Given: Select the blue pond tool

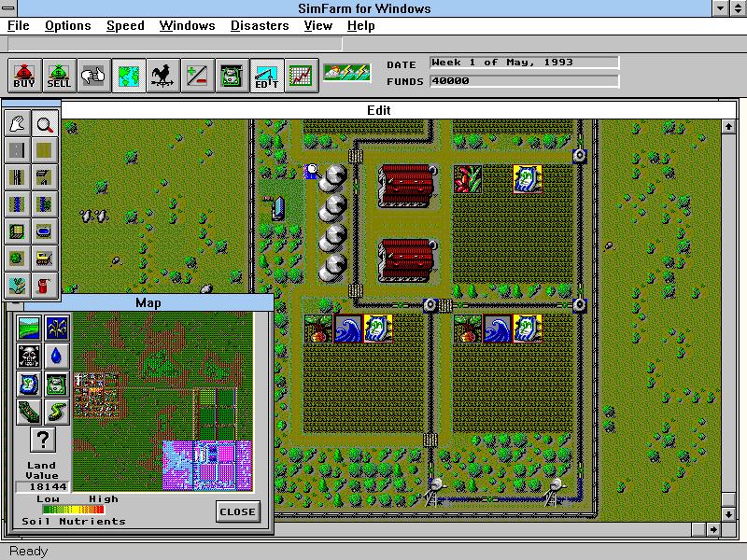Looking at the screenshot, I should [x=45, y=231].
